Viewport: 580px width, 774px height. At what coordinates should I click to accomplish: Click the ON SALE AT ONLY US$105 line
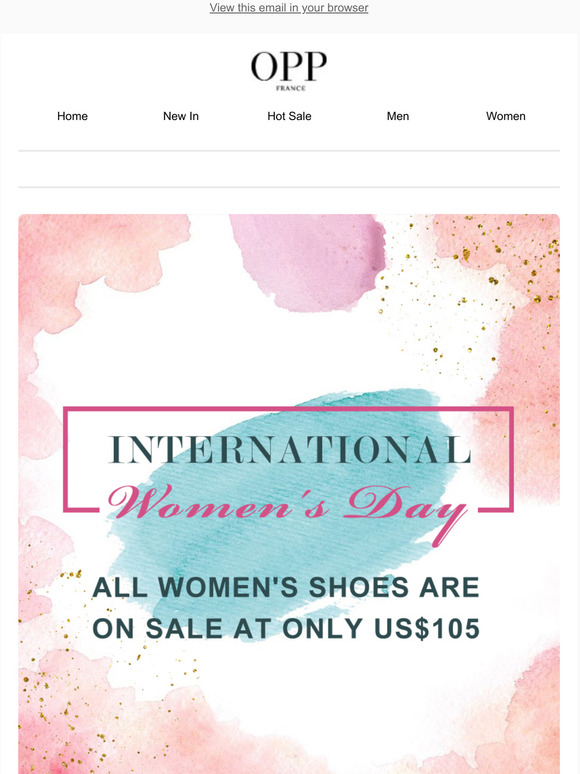click(286, 628)
